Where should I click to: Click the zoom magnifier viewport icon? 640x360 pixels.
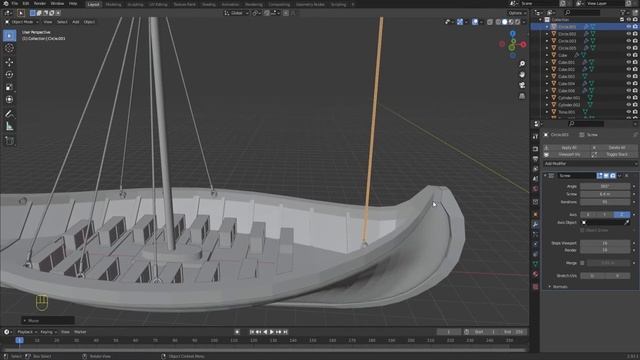(x=522, y=64)
